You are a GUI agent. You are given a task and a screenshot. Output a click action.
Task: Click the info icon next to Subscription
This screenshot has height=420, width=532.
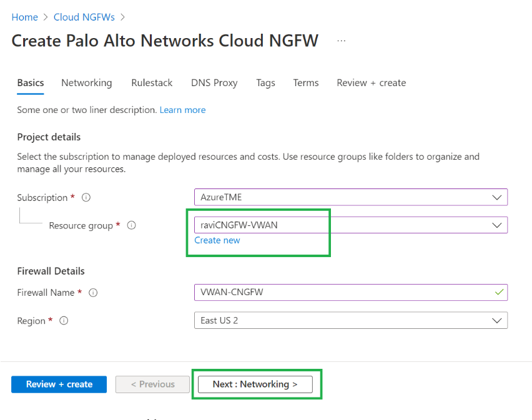[86, 198]
